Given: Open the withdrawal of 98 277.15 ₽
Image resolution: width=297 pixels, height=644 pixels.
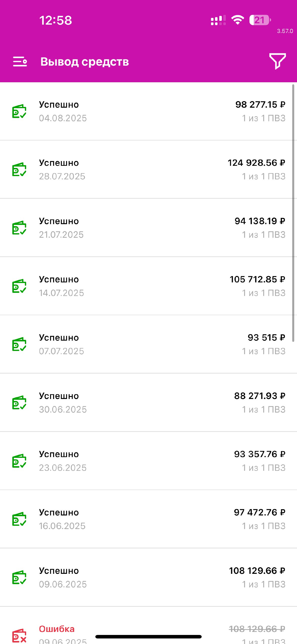Looking at the screenshot, I should [148, 111].
